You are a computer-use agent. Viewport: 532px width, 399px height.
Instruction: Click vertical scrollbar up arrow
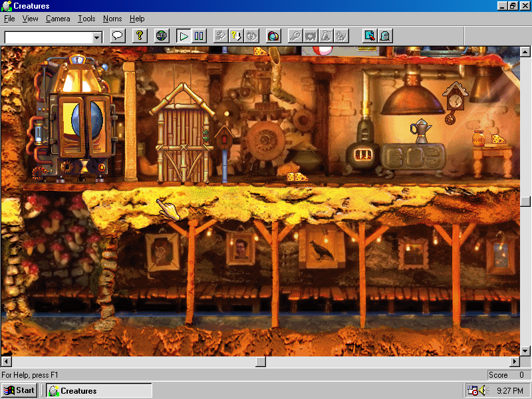click(x=525, y=52)
